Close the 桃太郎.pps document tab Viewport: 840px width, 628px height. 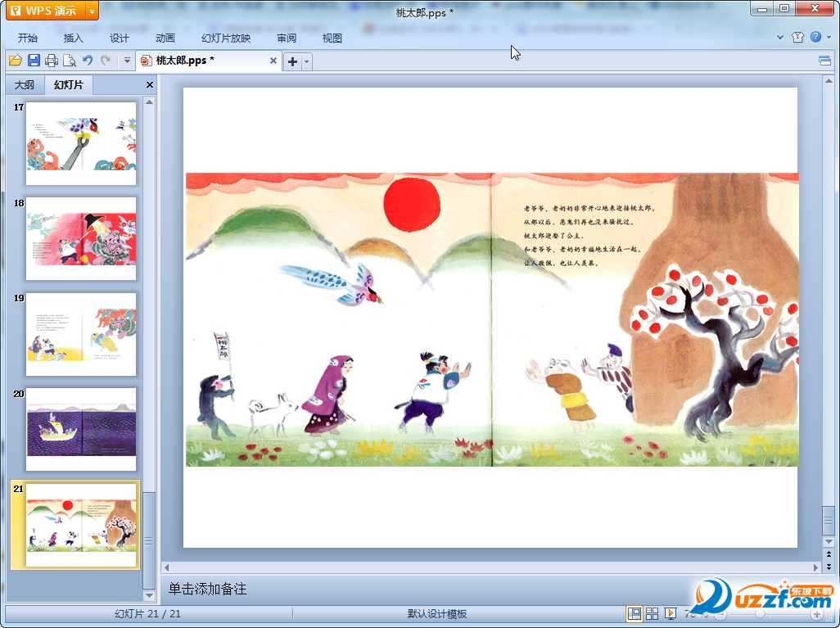pyautogui.click(x=273, y=61)
